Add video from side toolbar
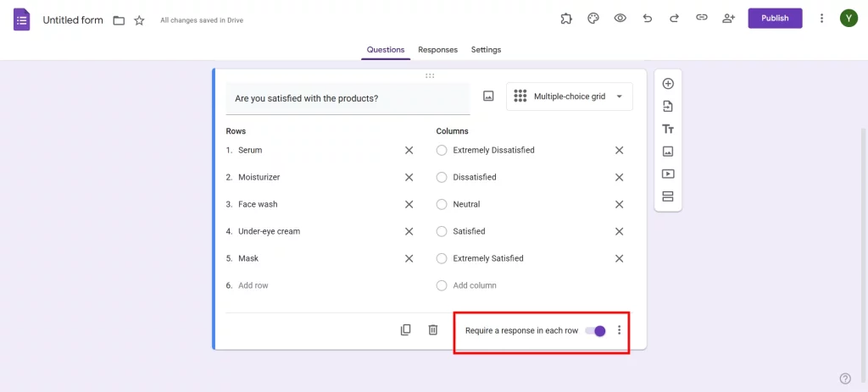 [x=668, y=174]
